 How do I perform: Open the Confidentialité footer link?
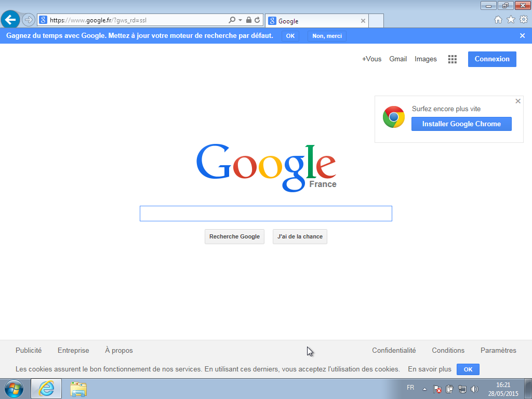(x=394, y=351)
